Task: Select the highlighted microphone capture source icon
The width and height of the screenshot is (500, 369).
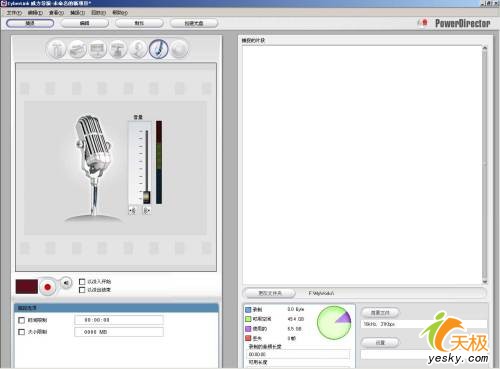Action: [159, 49]
